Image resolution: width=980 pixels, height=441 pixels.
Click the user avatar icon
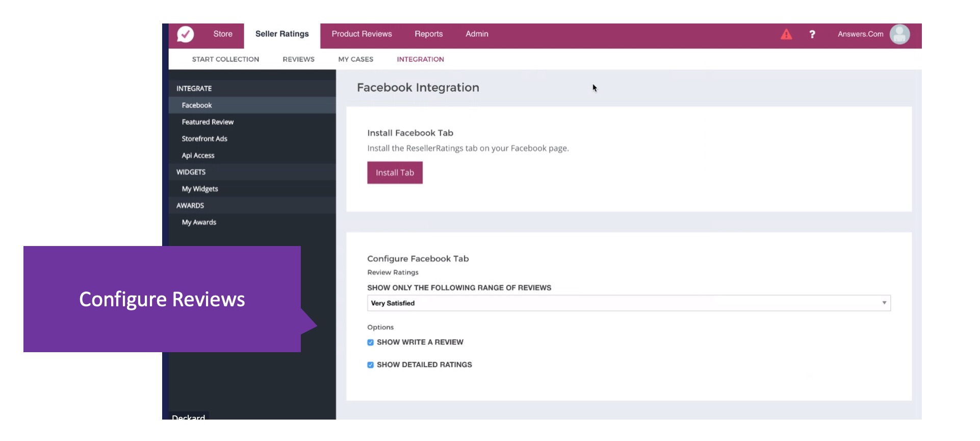(899, 34)
